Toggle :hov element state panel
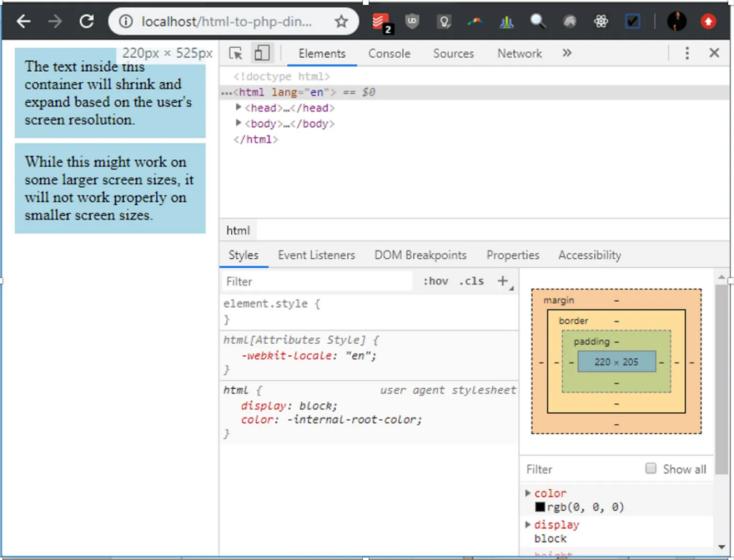734x560 pixels. pyautogui.click(x=435, y=281)
